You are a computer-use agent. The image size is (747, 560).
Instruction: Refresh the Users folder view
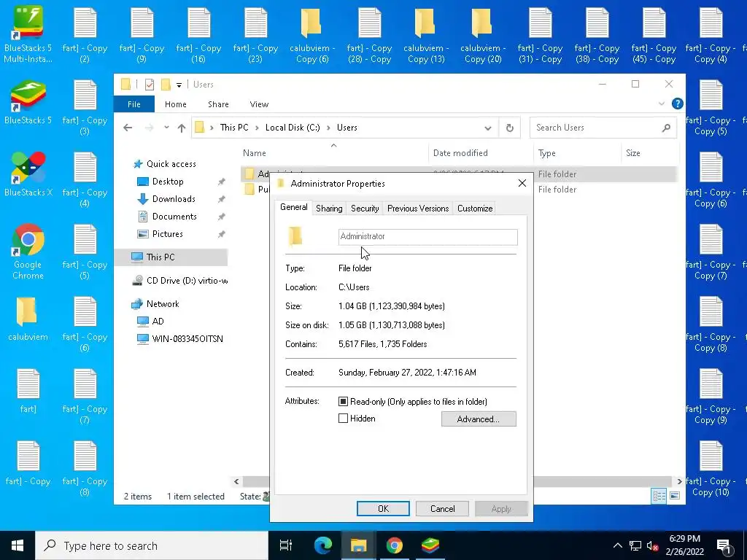(510, 128)
